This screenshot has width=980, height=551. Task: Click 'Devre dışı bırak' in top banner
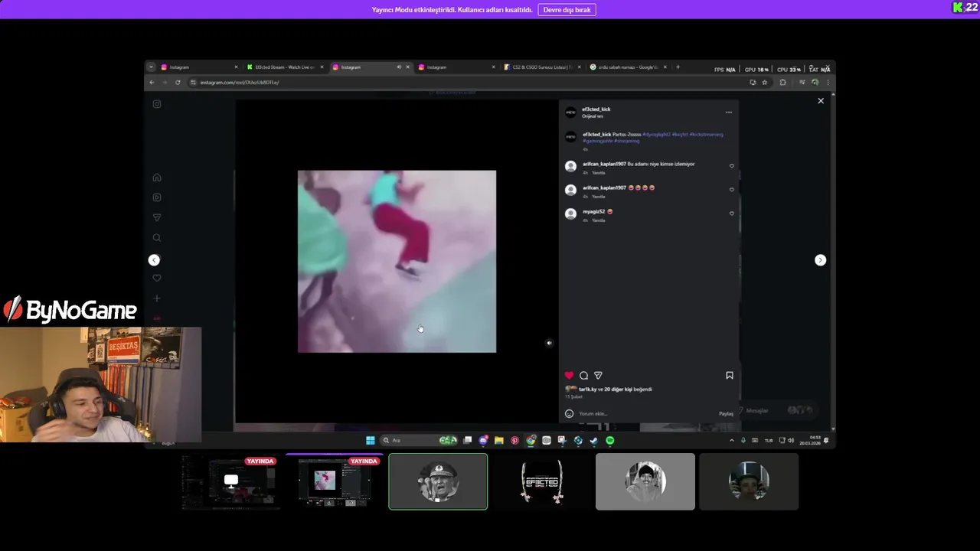pos(567,10)
